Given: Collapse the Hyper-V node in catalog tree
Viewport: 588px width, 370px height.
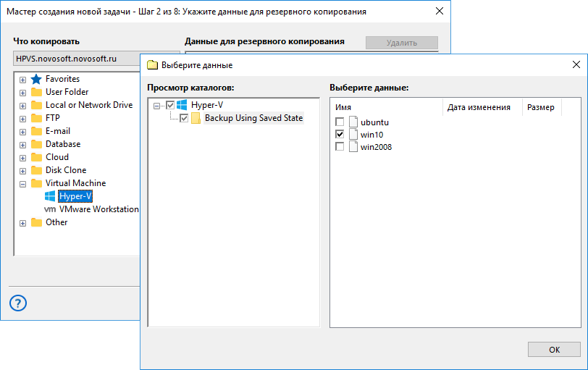Looking at the screenshot, I should 156,106.
